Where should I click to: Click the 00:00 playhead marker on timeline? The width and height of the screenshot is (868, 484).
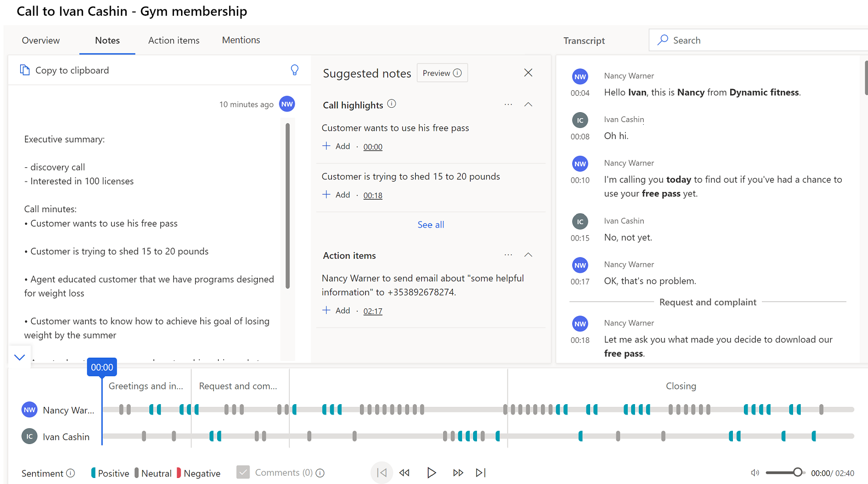pos(102,367)
